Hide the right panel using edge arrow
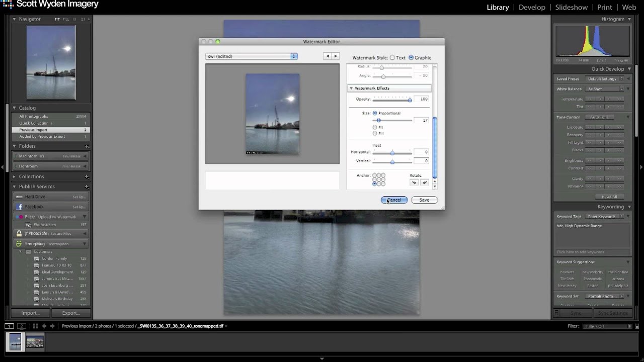The image size is (644, 362). (x=641, y=167)
